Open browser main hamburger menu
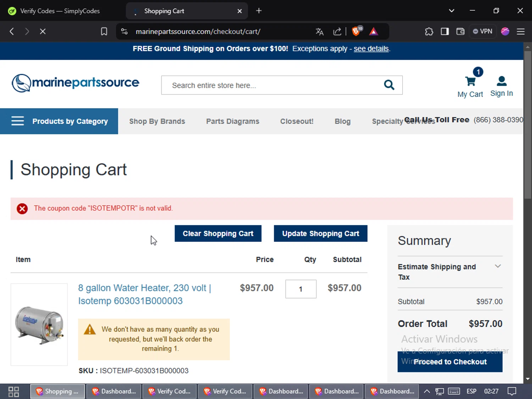532x399 pixels. tap(521, 32)
